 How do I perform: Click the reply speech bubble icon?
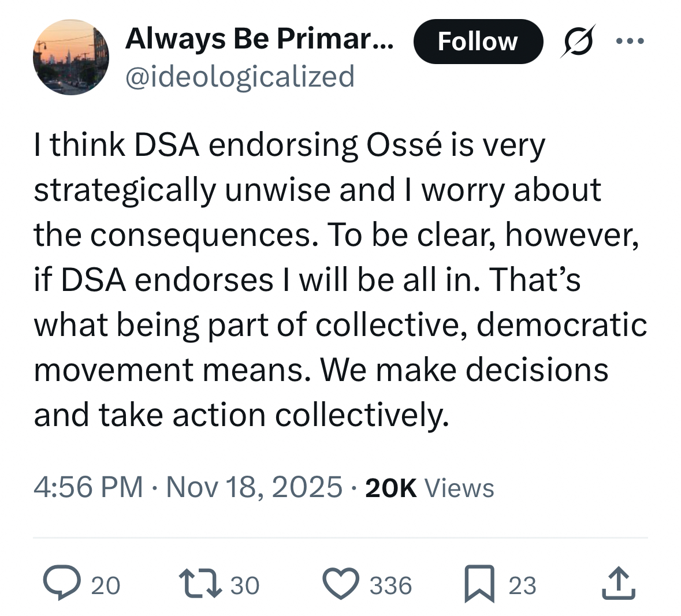[x=60, y=584]
